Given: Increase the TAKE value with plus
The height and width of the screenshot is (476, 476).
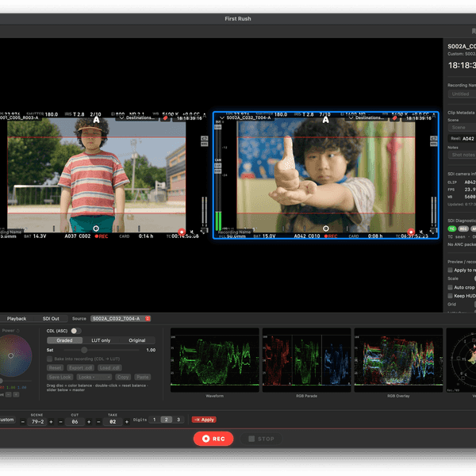Looking at the screenshot, I should [127, 422].
